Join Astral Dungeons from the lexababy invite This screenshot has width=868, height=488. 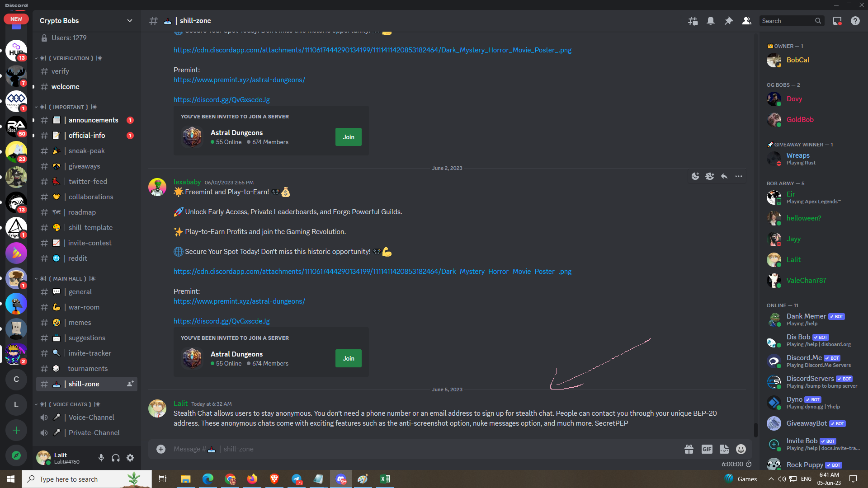tap(348, 358)
